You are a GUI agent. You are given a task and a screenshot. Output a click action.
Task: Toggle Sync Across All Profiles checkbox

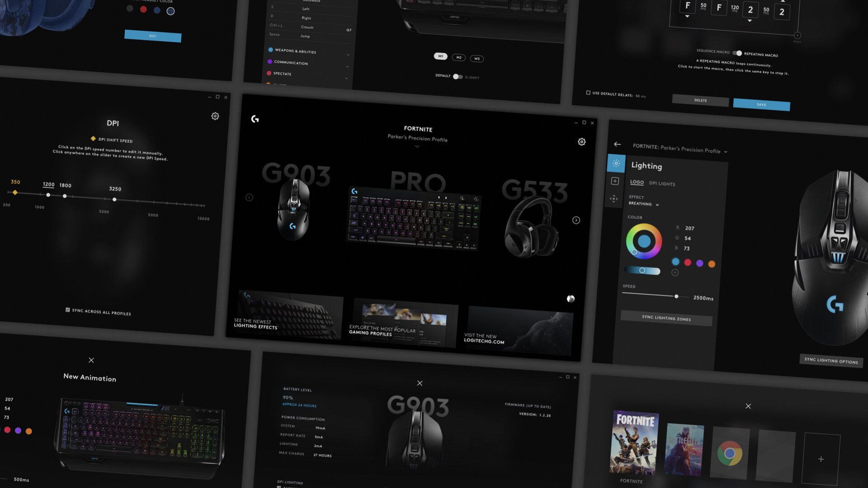(x=68, y=310)
